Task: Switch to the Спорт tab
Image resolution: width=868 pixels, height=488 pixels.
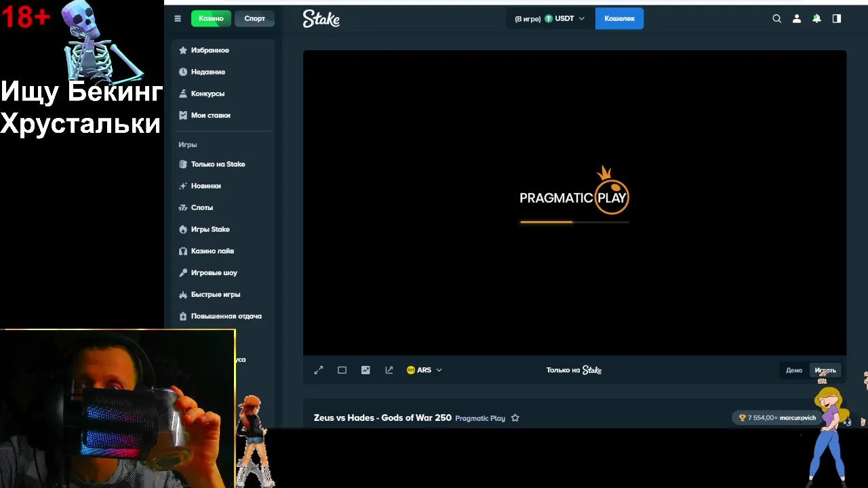Action: tap(255, 19)
